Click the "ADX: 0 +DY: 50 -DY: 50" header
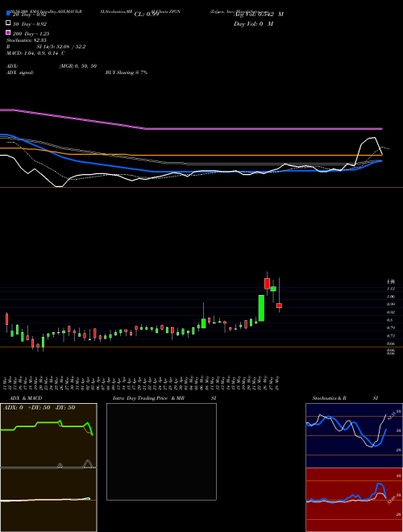This screenshot has height=532, width=403. coord(39,408)
